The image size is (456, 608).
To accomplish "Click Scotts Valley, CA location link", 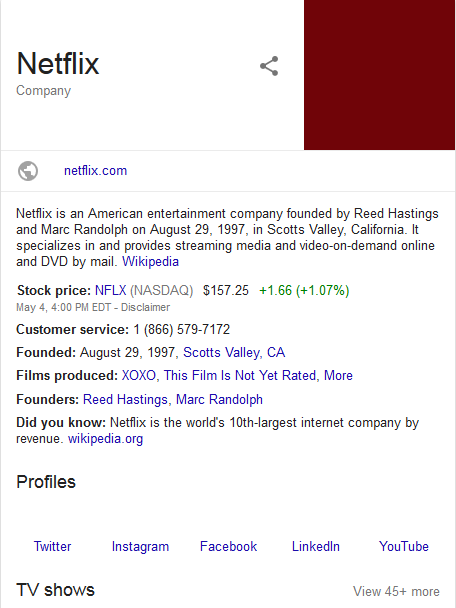I will pyautogui.click(x=234, y=352).
